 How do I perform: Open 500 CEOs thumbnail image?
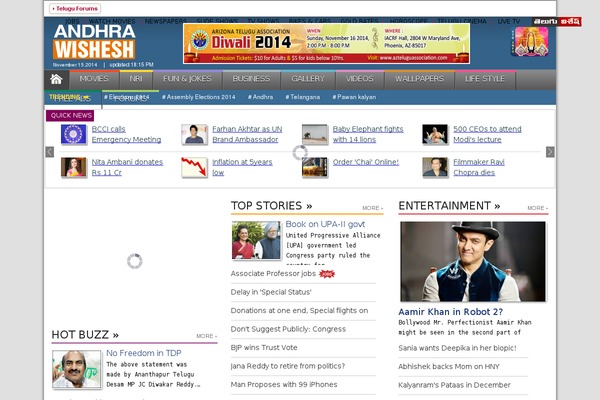tap(435, 134)
